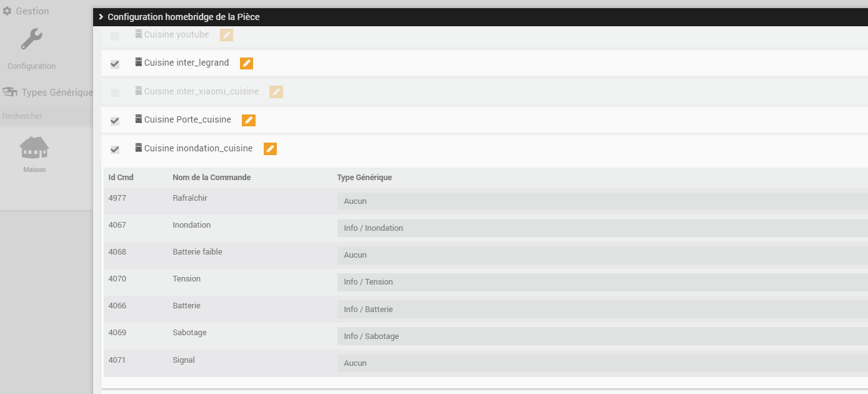The height and width of the screenshot is (394, 868).
Task: Click the Inondation command name
Action: pyautogui.click(x=192, y=225)
